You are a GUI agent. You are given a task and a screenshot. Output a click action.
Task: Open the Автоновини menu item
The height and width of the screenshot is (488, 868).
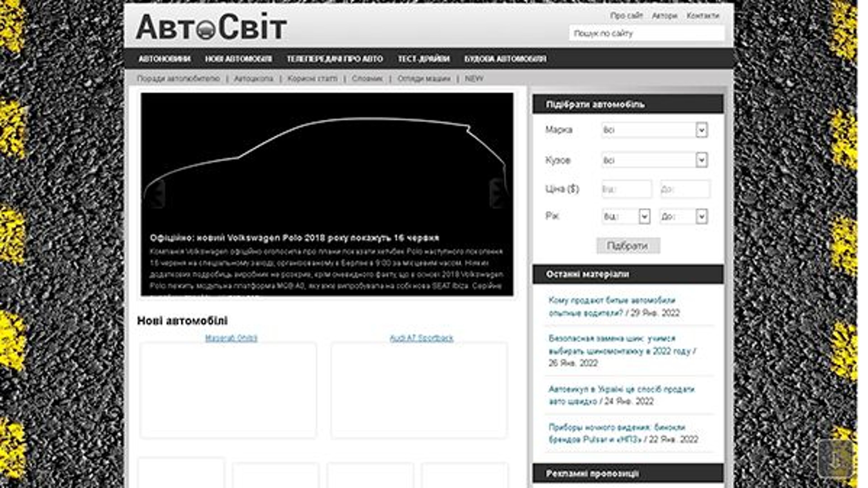click(x=164, y=59)
